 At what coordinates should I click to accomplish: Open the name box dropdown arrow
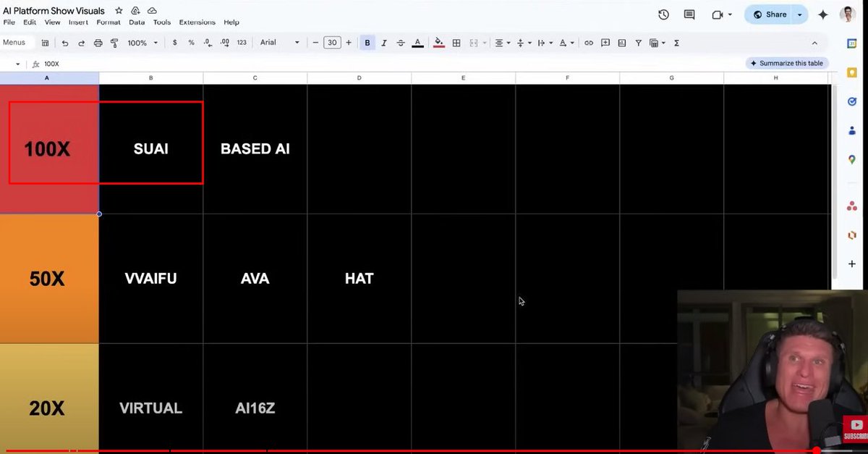tap(18, 64)
